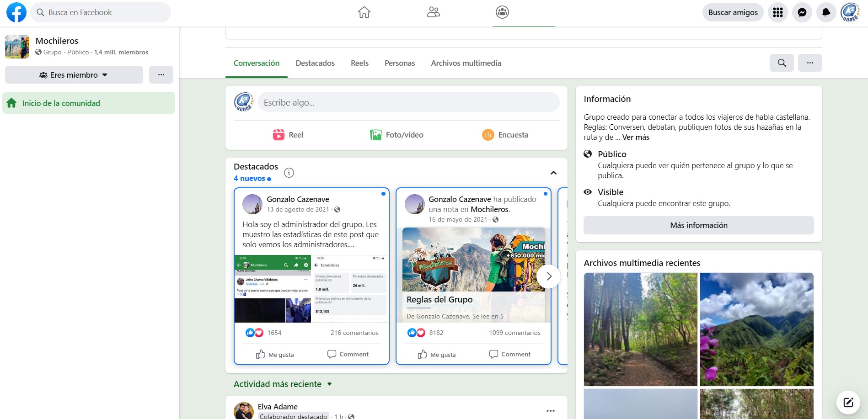Open the 16 de mayo de 2021 timestamp
The width and height of the screenshot is (868, 419).
pos(458,219)
